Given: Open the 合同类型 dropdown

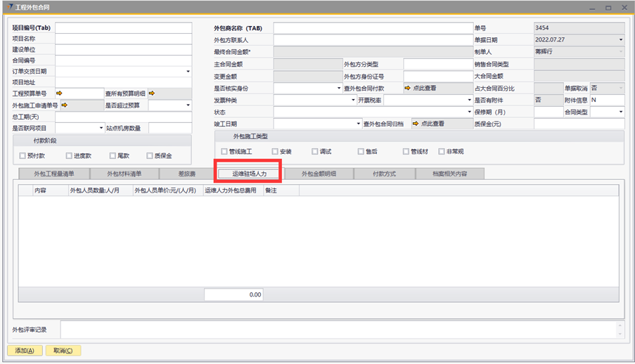Looking at the screenshot, I should coord(620,112).
